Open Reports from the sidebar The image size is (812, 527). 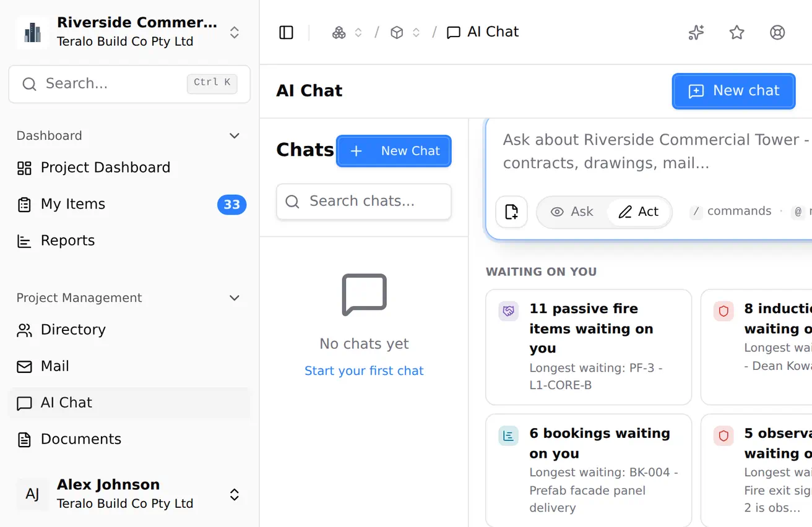coord(129,241)
